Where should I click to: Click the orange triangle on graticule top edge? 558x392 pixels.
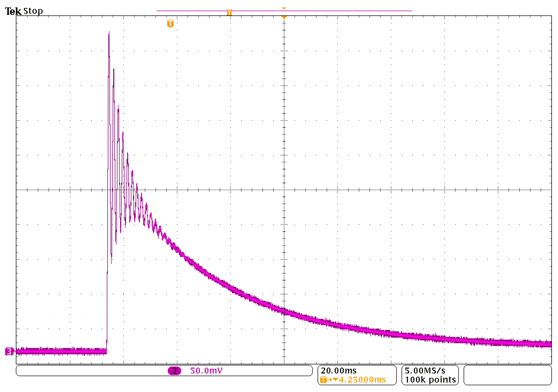tap(284, 17)
